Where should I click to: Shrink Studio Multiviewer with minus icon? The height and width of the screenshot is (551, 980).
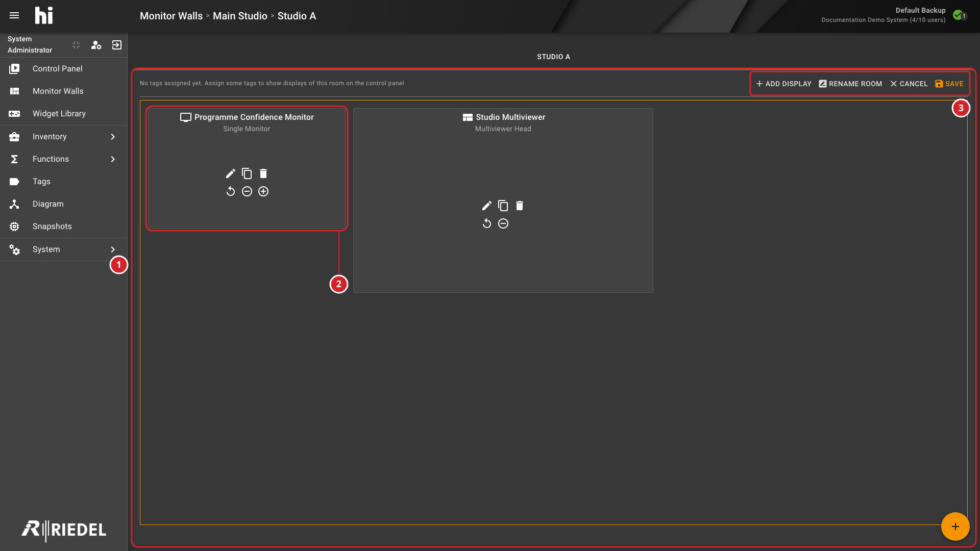pos(503,223)
